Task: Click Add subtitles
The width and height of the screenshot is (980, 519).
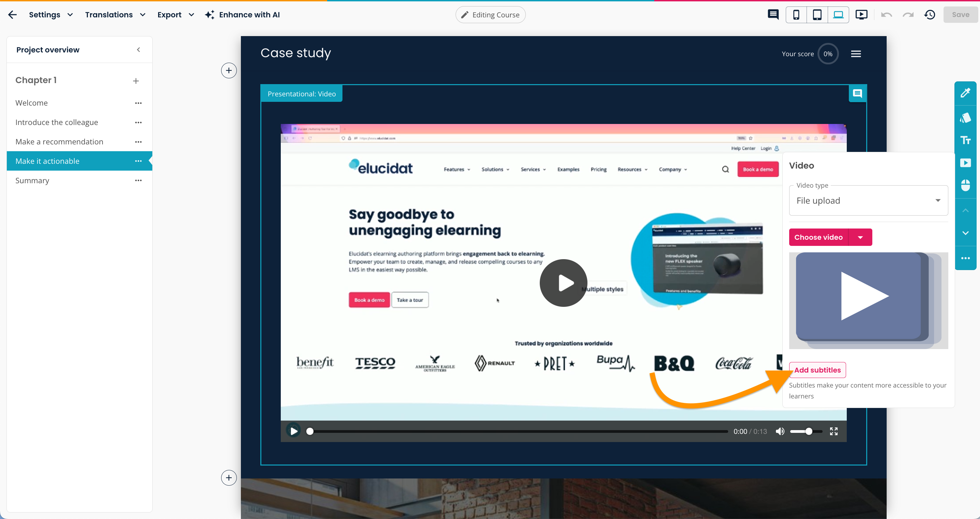Action: [817, 370]
